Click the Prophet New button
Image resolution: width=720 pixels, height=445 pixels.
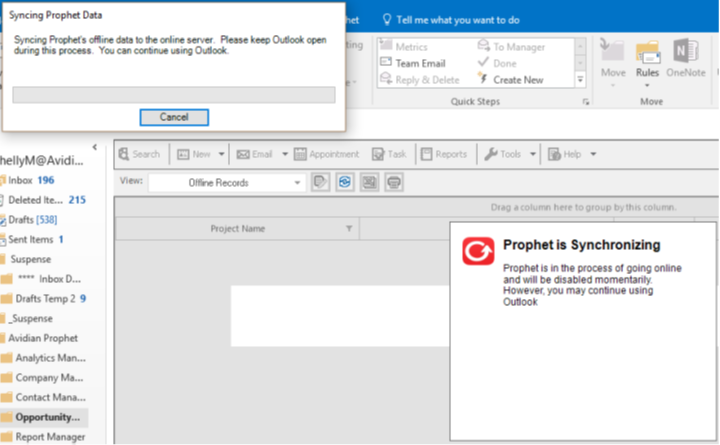click(193, 154)
